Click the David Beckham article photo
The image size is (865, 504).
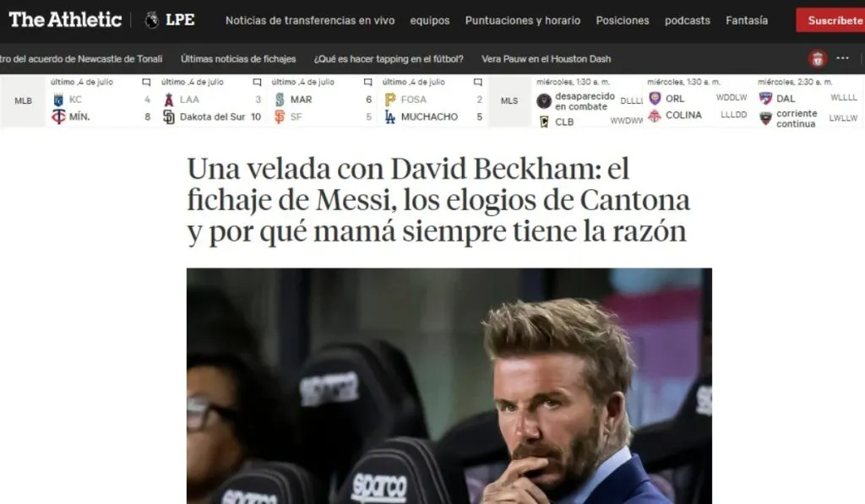click(449, 386)
